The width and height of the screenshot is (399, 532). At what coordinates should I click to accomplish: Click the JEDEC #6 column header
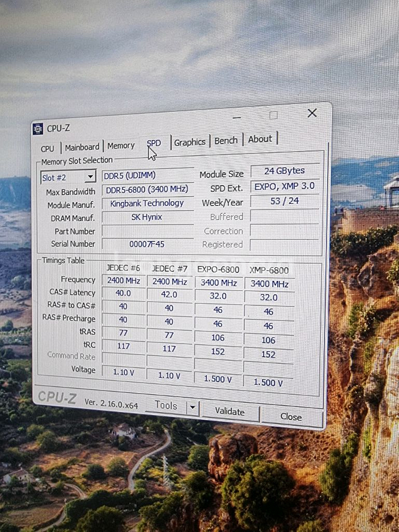pyautogui.click(x=123, y=268)
